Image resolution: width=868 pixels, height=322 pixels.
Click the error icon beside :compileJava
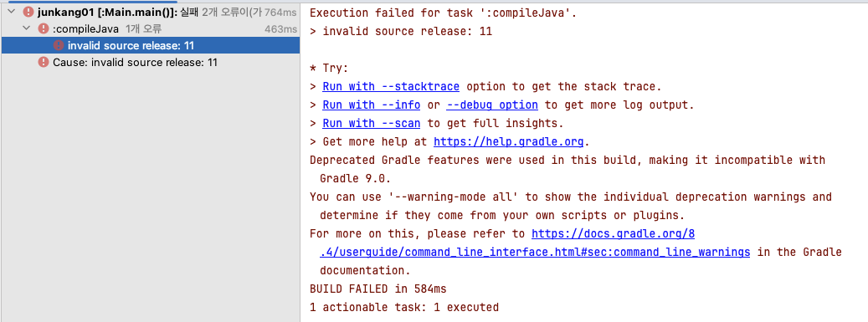tap(44, 28)
